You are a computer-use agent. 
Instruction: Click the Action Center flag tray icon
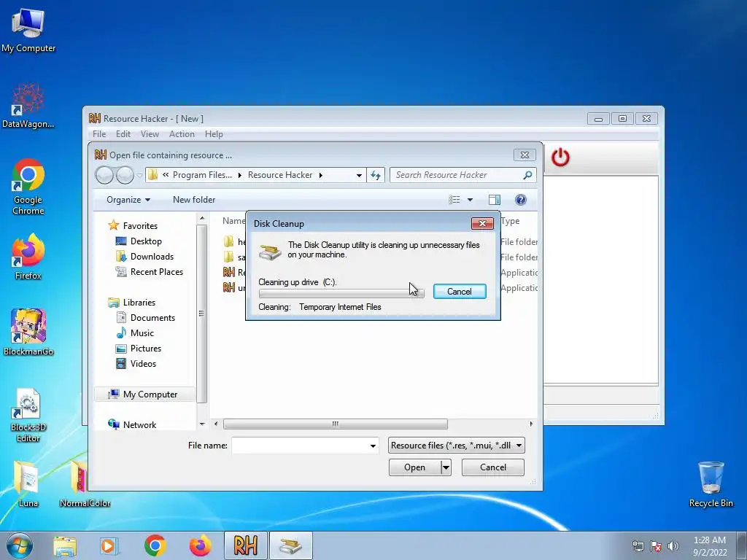coord(656,546)
